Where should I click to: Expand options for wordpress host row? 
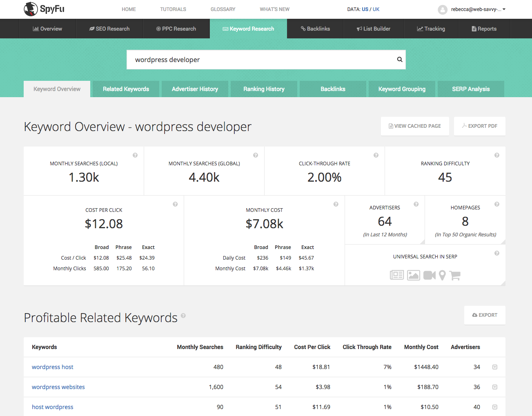tap(495, 367)
